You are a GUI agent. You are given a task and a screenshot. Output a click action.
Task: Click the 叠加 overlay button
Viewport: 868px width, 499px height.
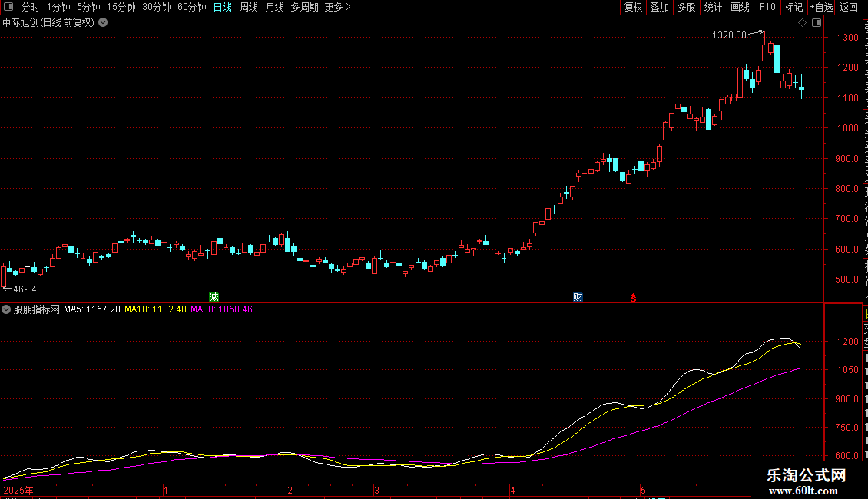click(659, 7)
